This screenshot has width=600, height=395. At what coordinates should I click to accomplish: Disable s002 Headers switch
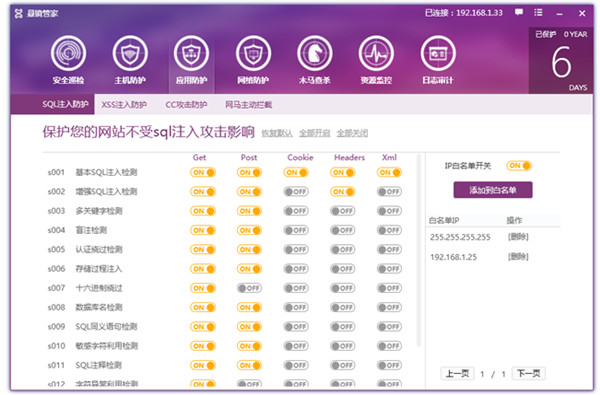pos(342,192)
